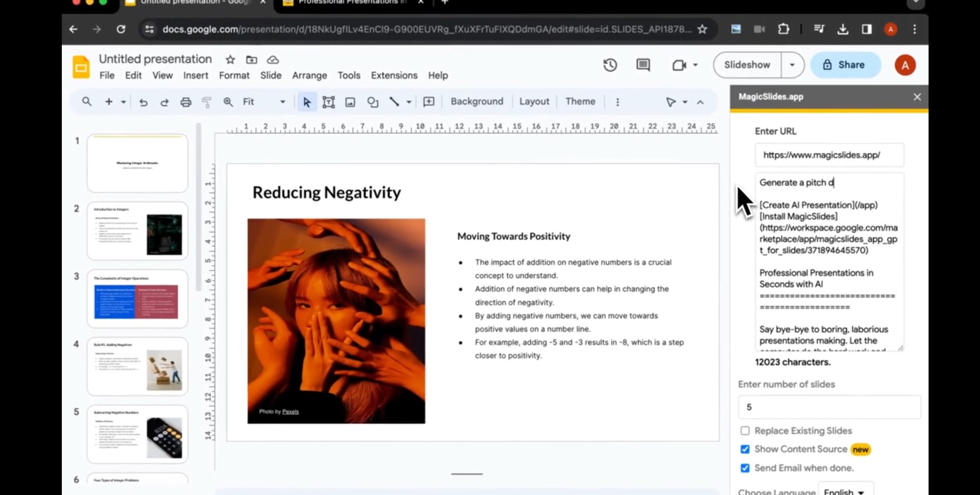Expand the line tool dropdown arrow
Screen dimensions: 980x495
point(409,102)
